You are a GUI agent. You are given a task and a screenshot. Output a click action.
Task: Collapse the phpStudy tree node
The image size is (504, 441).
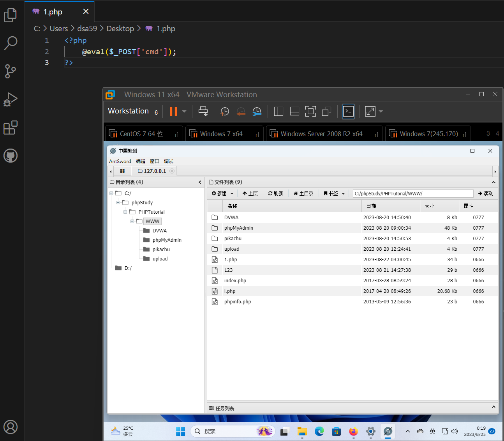pos(118,202)
